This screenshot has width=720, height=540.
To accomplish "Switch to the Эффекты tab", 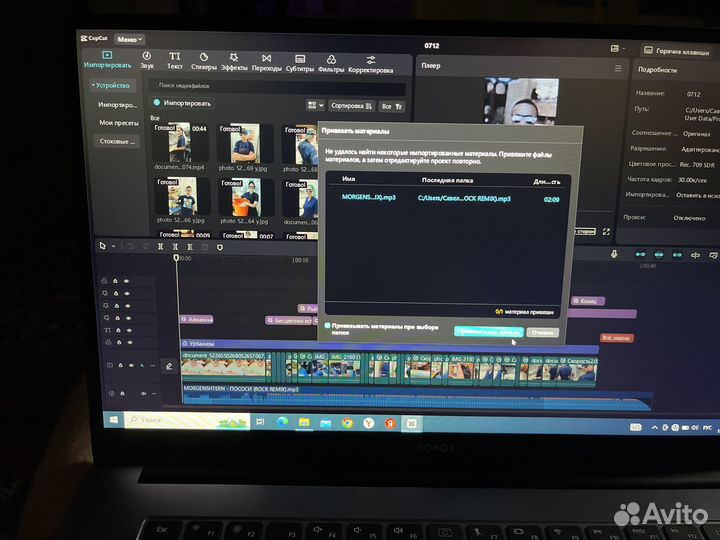I will (x=234, y=62).
